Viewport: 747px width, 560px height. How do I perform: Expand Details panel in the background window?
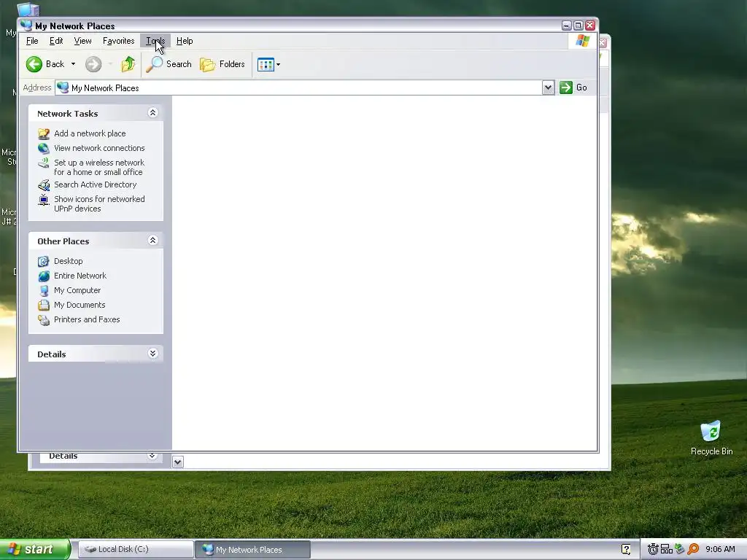pyautogui.click(x=152, y=456)
